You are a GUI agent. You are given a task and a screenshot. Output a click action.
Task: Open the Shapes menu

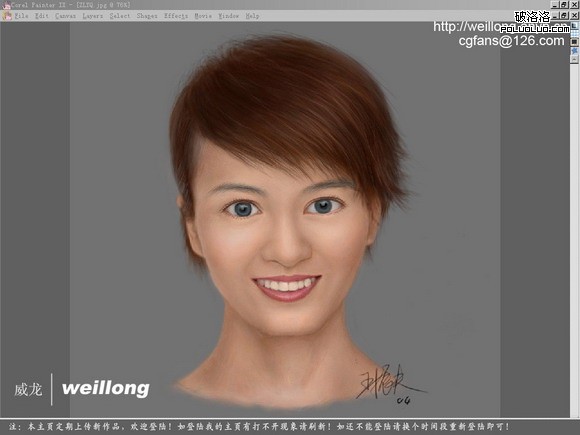[x=147, y=16]
